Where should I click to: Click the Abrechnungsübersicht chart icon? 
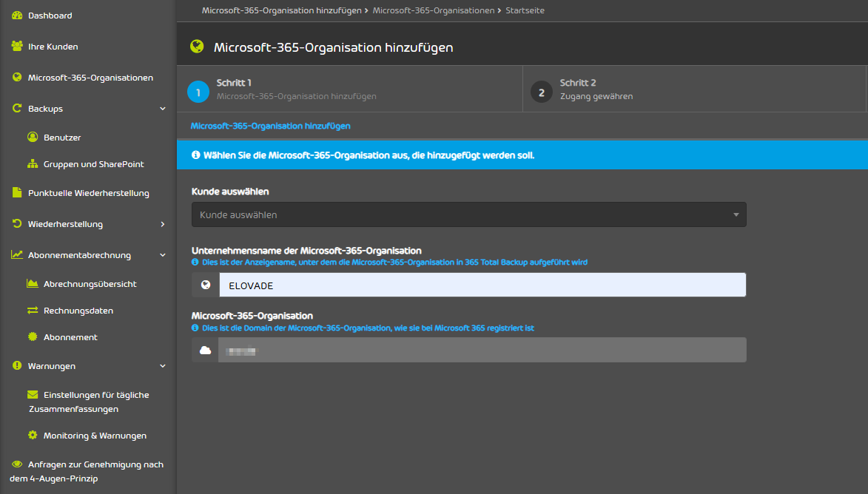pyautogui.click(x=33, y=283)
